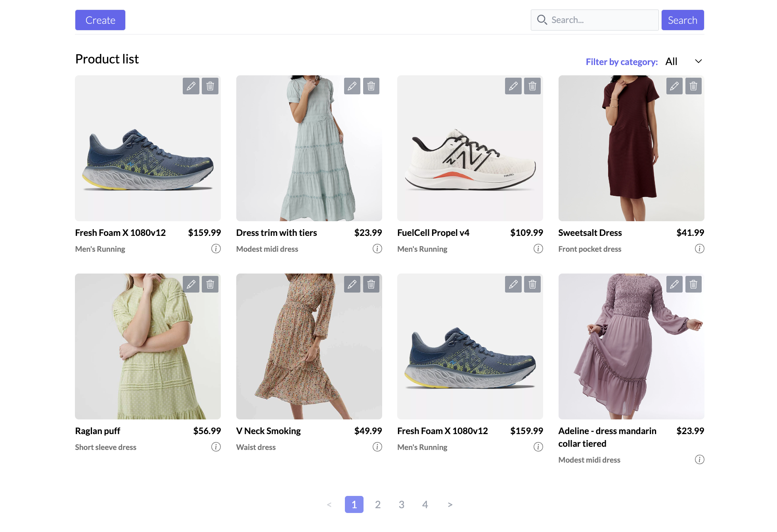Viewport: 777px width, 532px height.
Task: Expand the All categories selector
Action: 683,61
